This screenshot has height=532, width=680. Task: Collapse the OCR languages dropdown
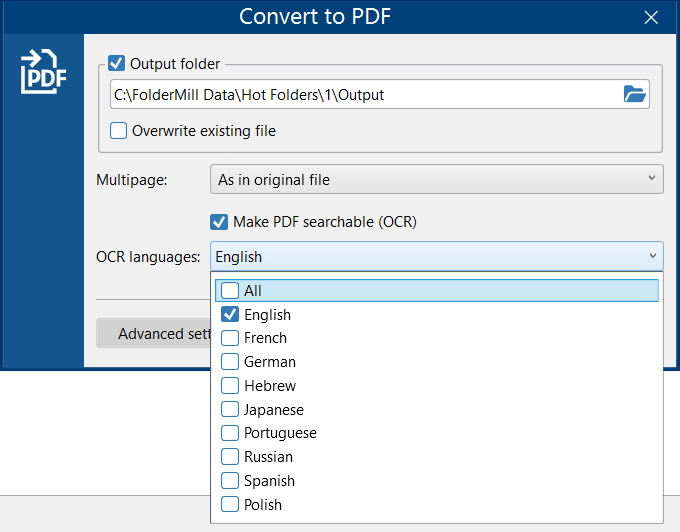(x=652, y=256)
